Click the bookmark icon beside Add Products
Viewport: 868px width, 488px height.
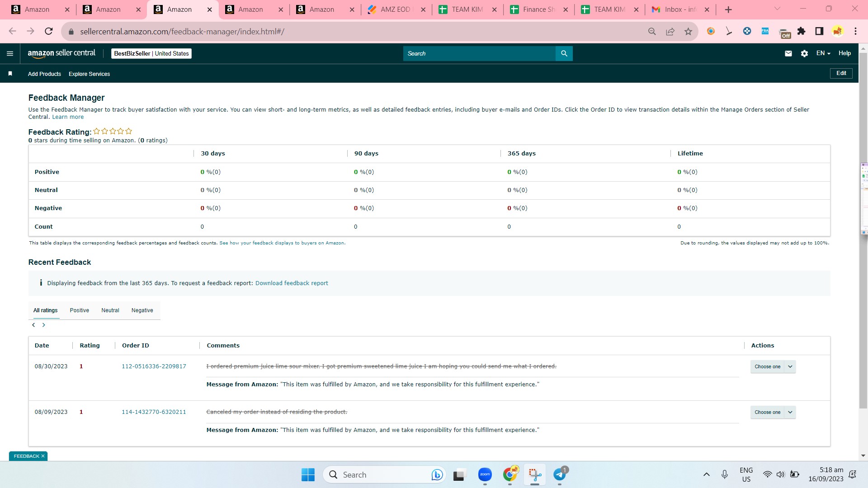tap(10, 74)
